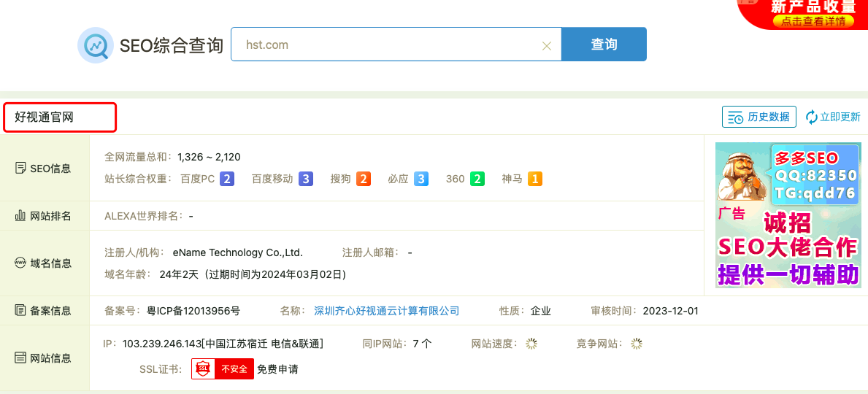Click the 多多SEO advertisement banner
Viewport: 868px width, 394px height.
[788, 215]
